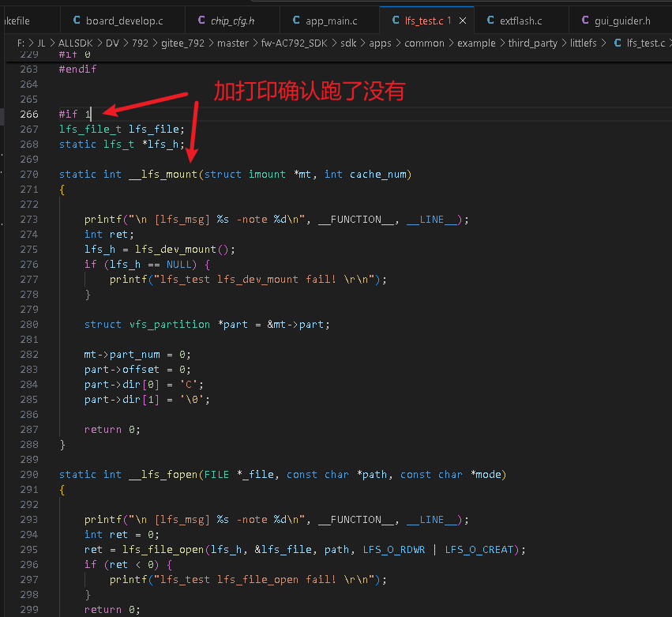This screenshot has width=672, height=617.
Task: Open the extflash.c tab
Action: pyautogui.click(x=521, y=21)
